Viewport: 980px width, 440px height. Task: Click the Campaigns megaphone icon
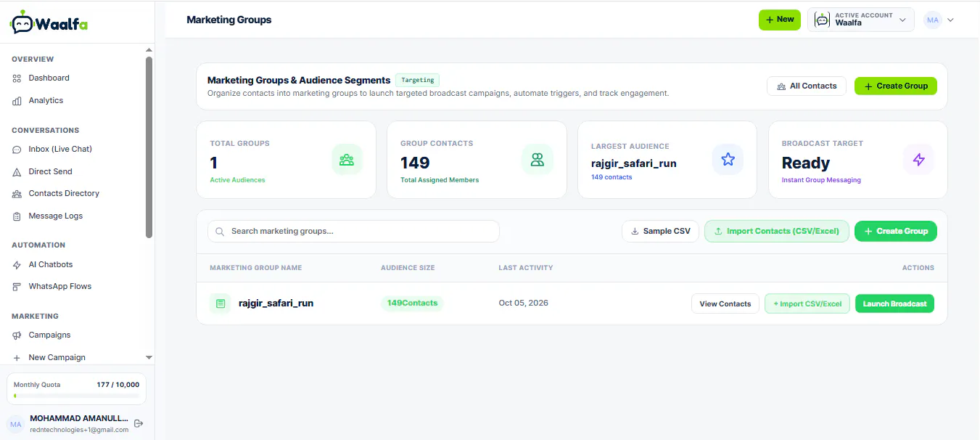pyautogui.click(x=17, y=335)
